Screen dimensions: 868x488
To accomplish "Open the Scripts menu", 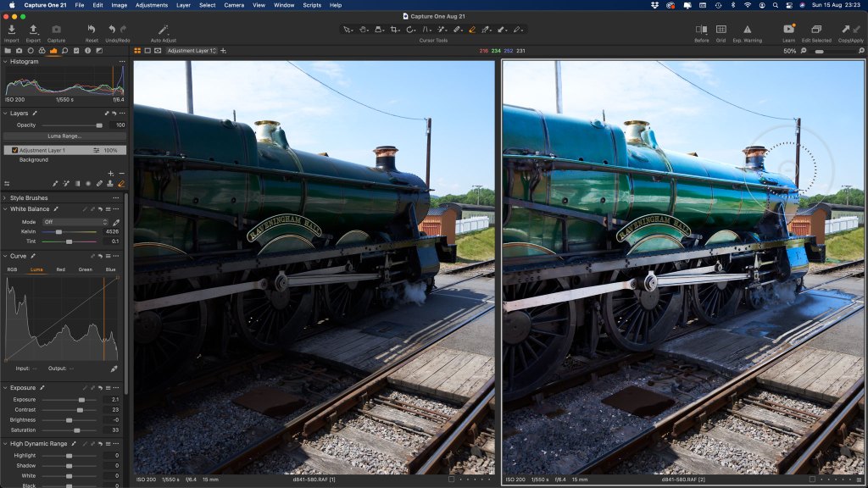I will (312, 5).
